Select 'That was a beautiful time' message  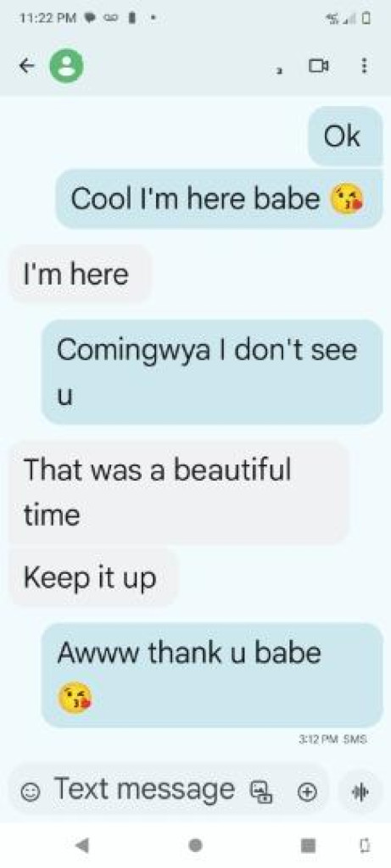pyautogui.click(x=179, y=492)
